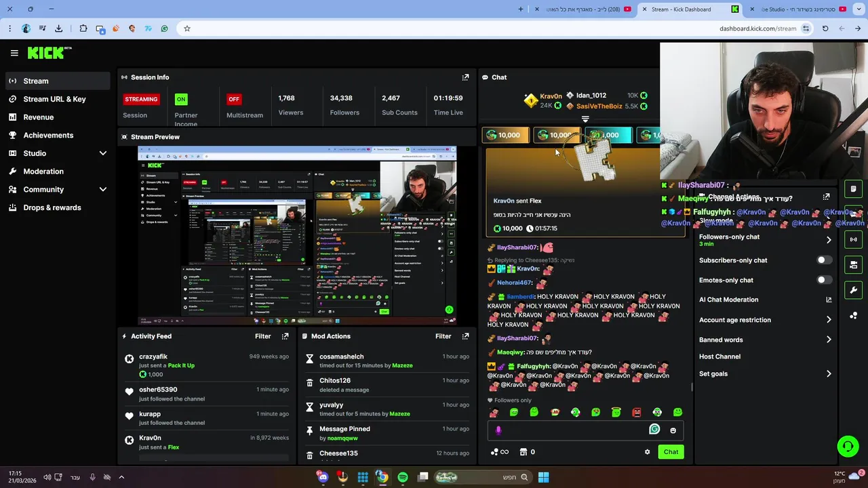Click the channel points infinity icon
The width and height of the screenshot is (868, 488).
pos(499,452)
